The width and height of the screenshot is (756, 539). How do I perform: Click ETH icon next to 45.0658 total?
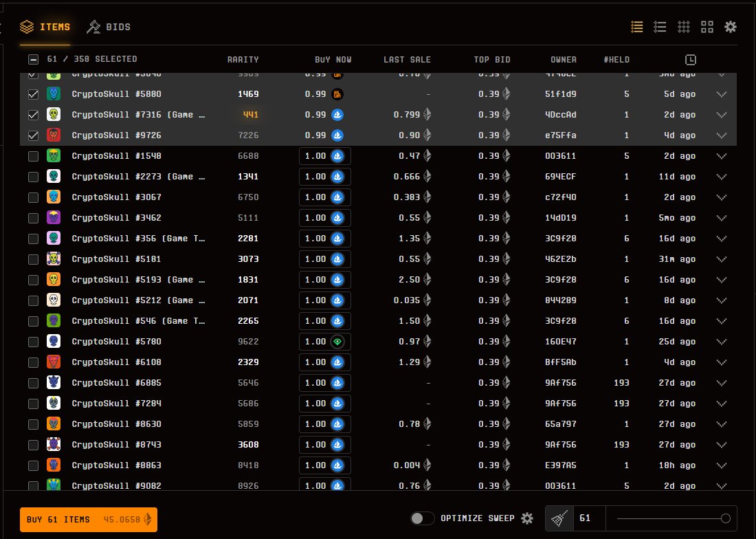148,519
